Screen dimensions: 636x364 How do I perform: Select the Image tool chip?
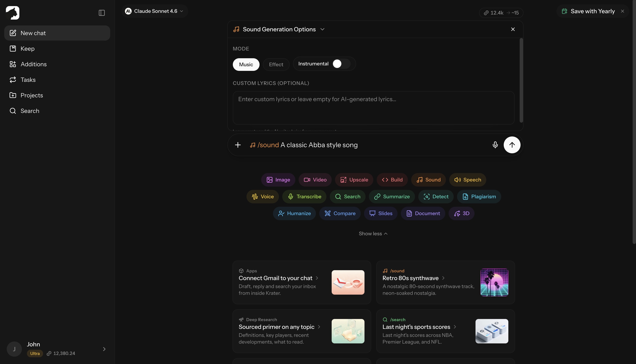(x=278, y=180)
